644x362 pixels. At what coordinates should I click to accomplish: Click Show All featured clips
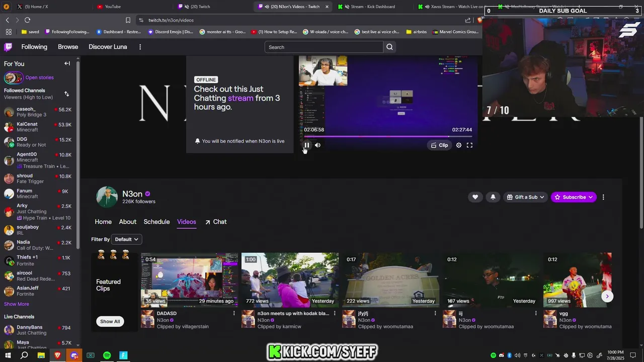[110, 321]
